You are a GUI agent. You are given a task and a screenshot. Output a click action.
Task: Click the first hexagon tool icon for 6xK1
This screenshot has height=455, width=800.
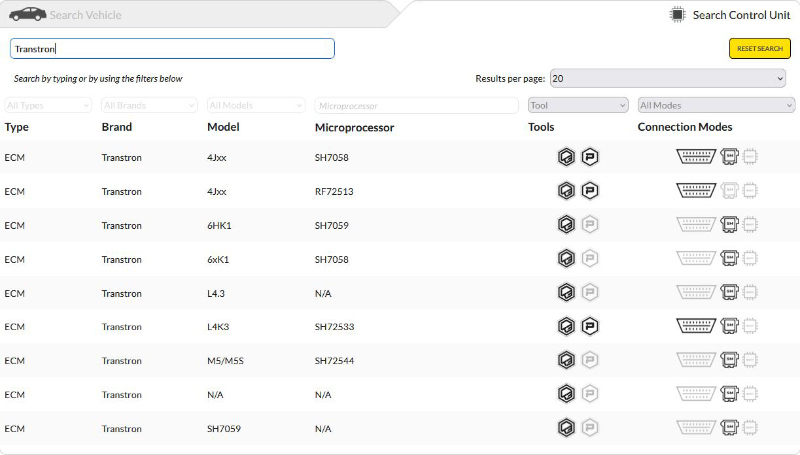point(567,259)
